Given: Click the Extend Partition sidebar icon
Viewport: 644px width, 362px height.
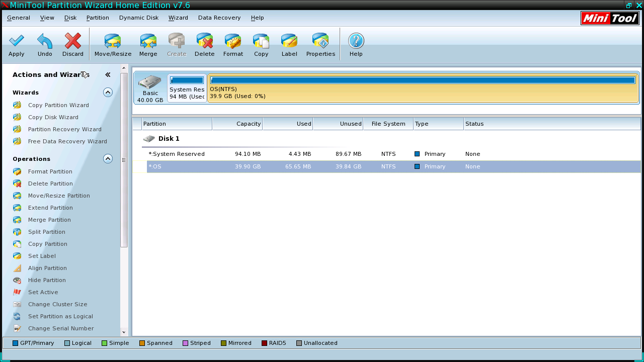Looking at the screenshot, I should pyautogui.click(x=17, y=208).
